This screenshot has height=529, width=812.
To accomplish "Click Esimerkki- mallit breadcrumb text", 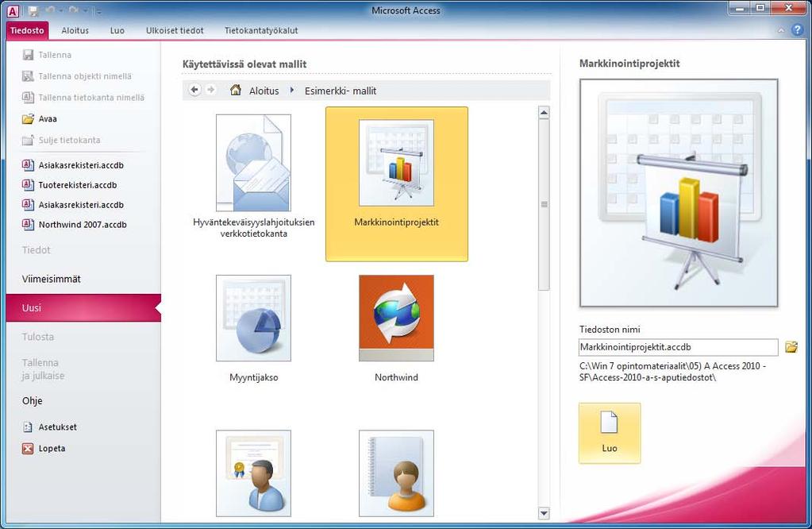I will [341, 91].
